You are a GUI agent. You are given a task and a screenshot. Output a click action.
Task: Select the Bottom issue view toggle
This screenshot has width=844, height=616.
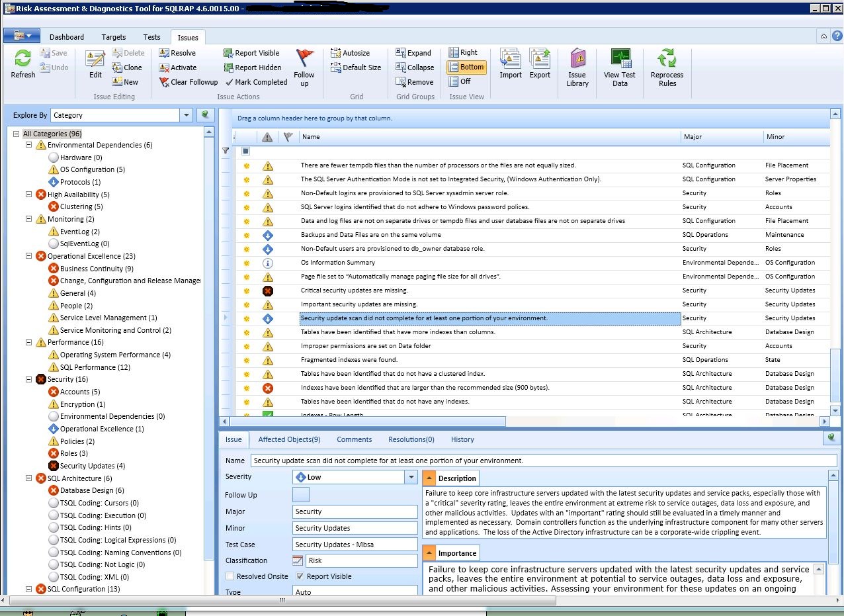[466, 67]
